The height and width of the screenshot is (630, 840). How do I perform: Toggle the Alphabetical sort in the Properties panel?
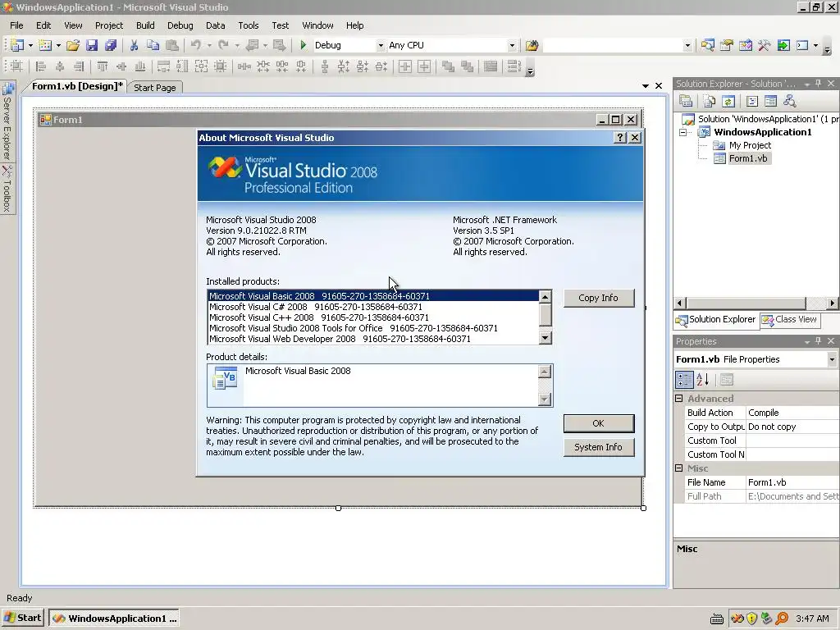703,380
